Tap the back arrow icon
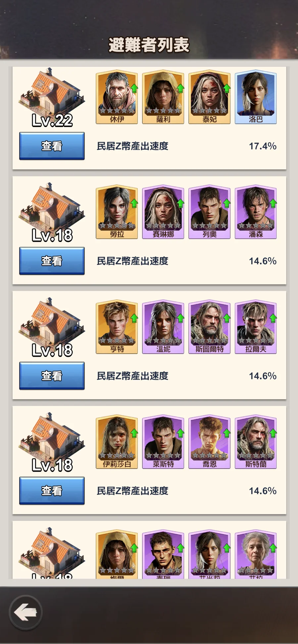The width and height of the screenshot is (298, 644). point(25,612)
